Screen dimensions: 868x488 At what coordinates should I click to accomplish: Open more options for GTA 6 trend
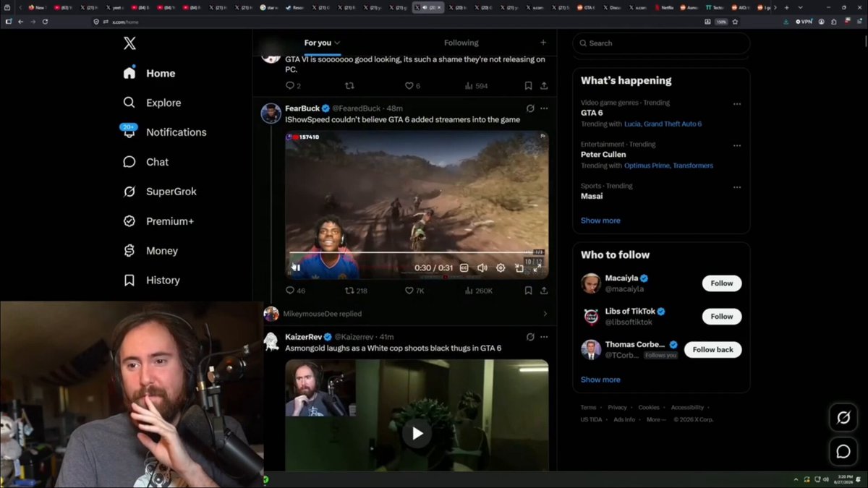pos(737,103)
